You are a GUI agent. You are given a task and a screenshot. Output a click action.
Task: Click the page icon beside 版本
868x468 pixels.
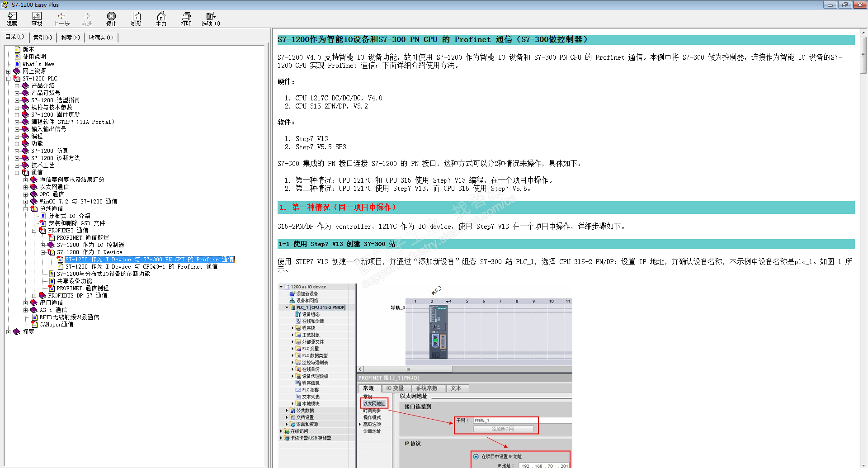[x=18, y=49]
